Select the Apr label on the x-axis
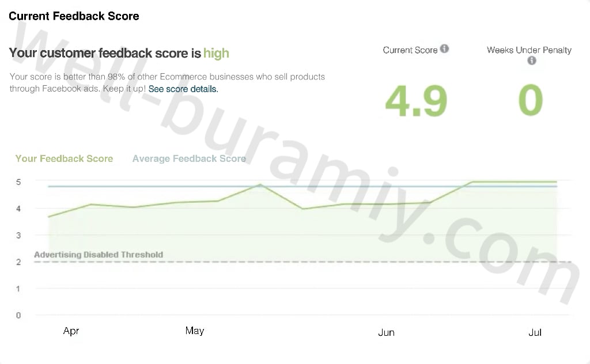The width and height of the screenshot is (590, 364). point(71,331)
